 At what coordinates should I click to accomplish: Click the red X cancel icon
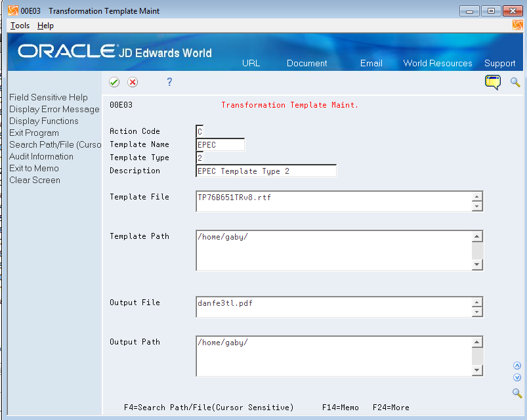(x=133, y=82)
